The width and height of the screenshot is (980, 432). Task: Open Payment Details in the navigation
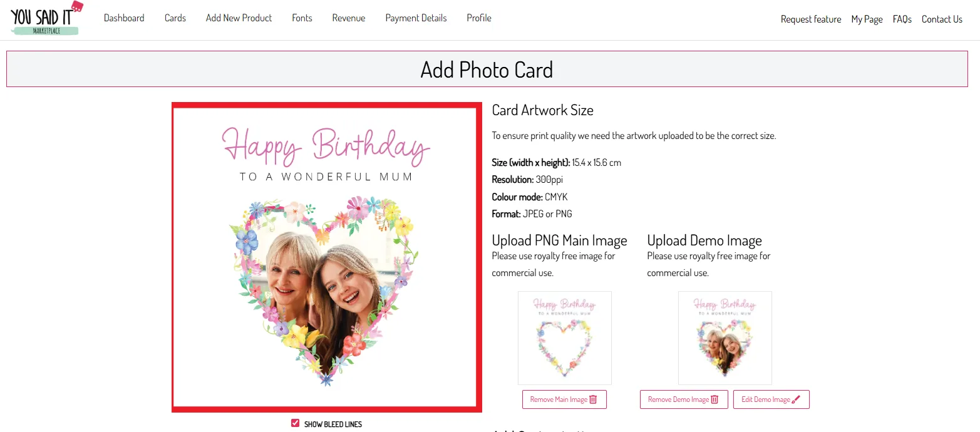point(416,18)
